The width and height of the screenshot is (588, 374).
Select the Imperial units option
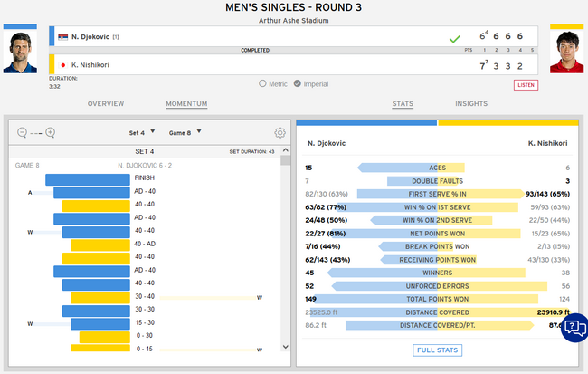299,84
